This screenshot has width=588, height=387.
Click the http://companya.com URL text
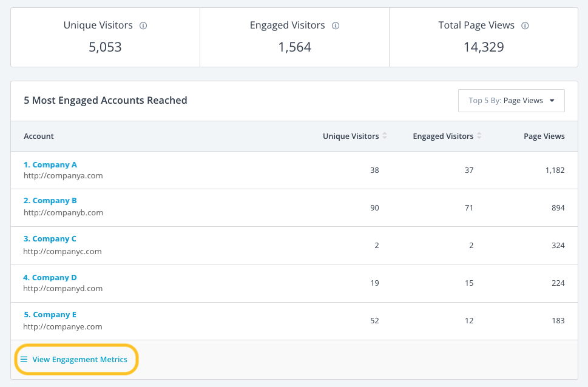coord(63,175)
